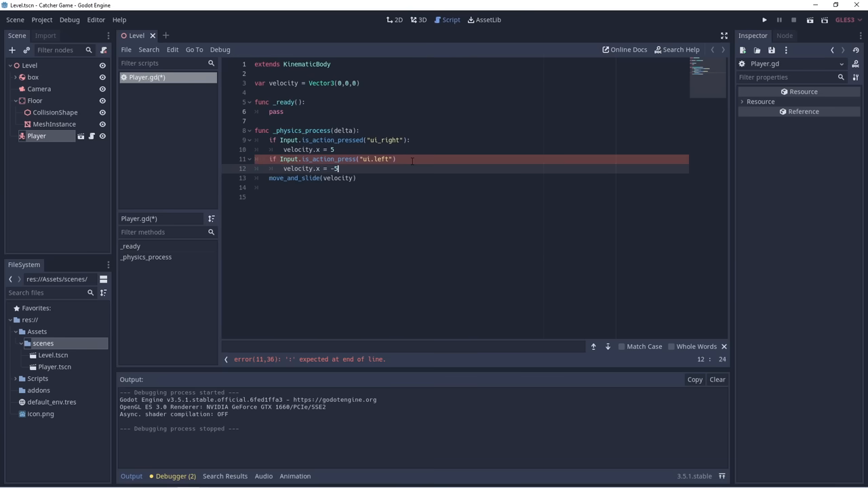Viewport: 868px width, 488px height.
Task: Expand the box node children
Action: pos(16,77)
